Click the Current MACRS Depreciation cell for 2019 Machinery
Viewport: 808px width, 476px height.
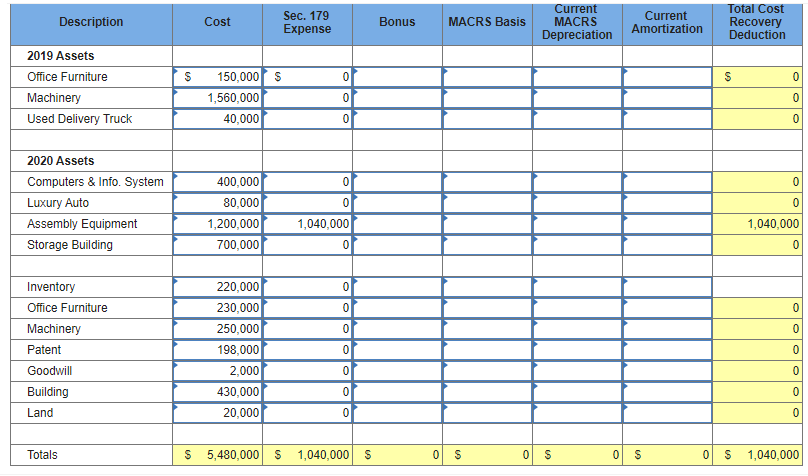coord(577,98)
